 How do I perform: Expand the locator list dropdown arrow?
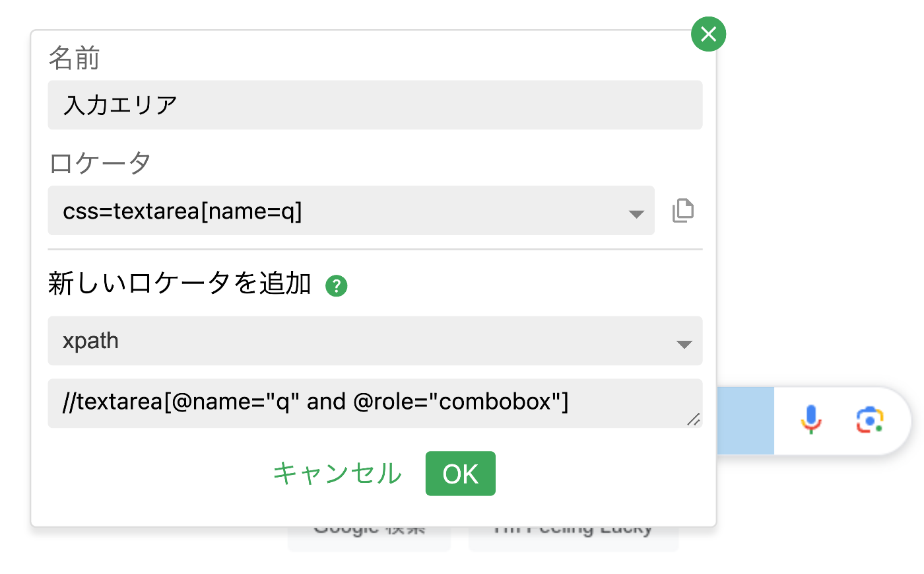click(636, 213)
